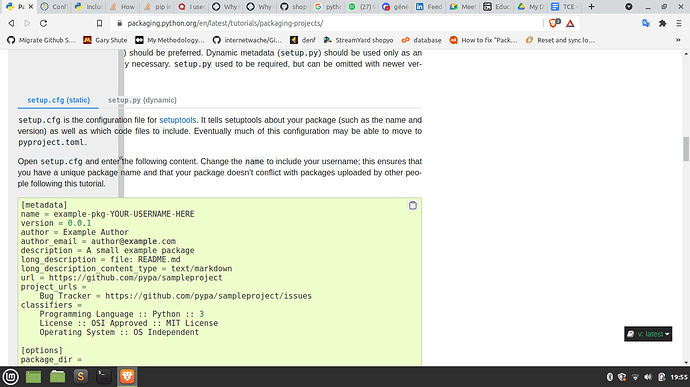Open the tab profile dropdown circle button
Screen dimensions: 690x387
pyautogui.click(x=629, y=7)
